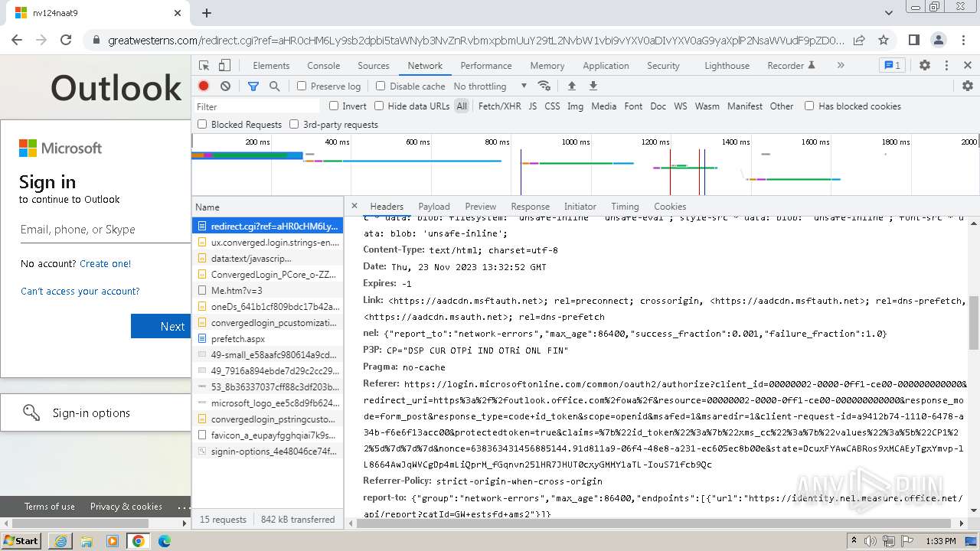Switch to the Elements panel
Viewport: 980px width, 551px height.
(x=271, y=66)
